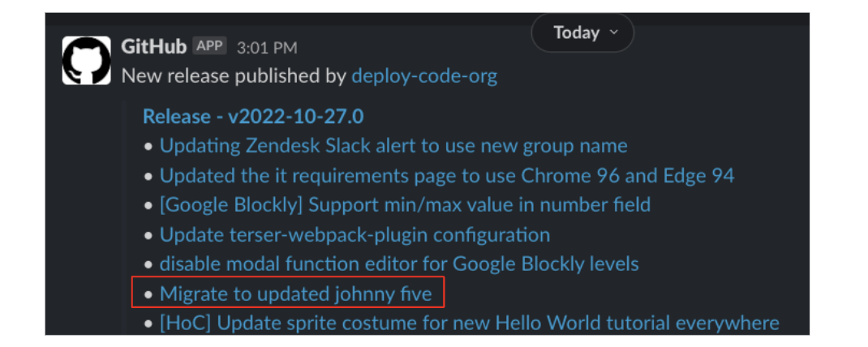
Task: Open Updating Zendesk Slack alert link
Action: 393,146
